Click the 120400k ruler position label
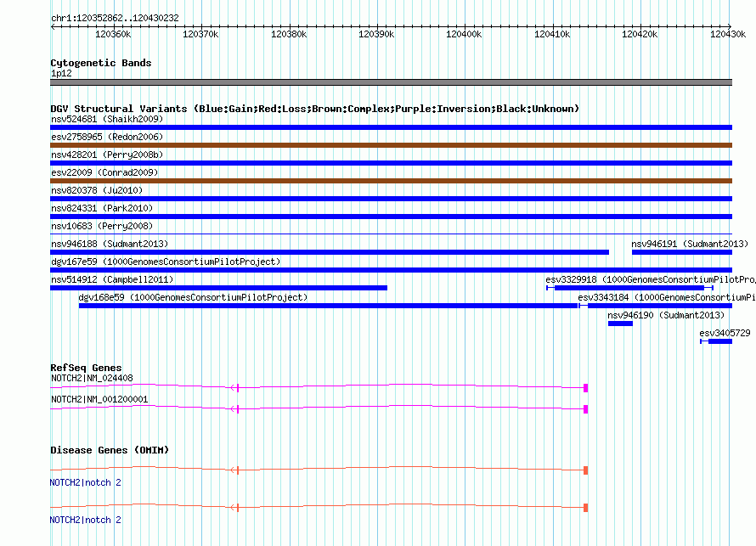The height and width of the screenshot is (546, 756). [x=464, y=34]
